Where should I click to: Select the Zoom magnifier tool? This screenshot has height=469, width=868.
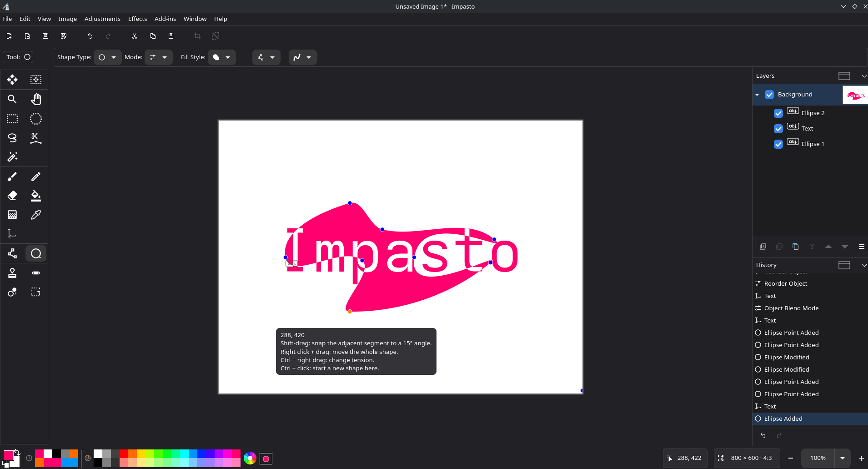pos(12,99)
